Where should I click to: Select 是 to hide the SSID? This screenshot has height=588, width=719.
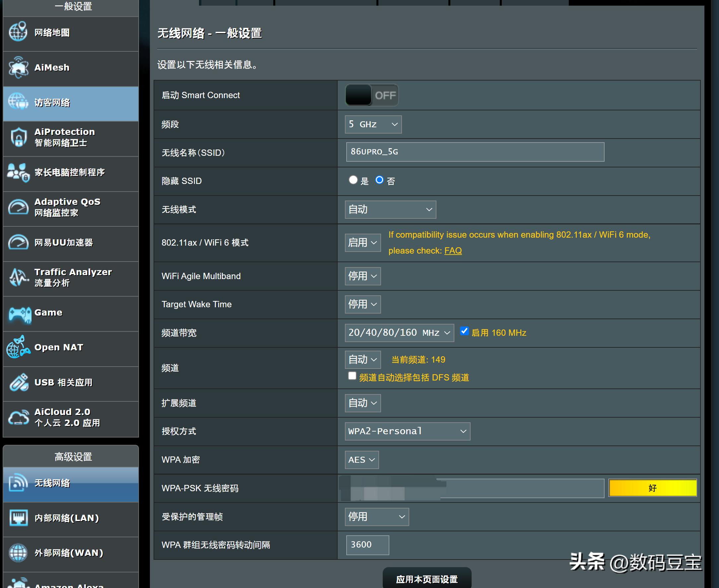tap(353, 181)
